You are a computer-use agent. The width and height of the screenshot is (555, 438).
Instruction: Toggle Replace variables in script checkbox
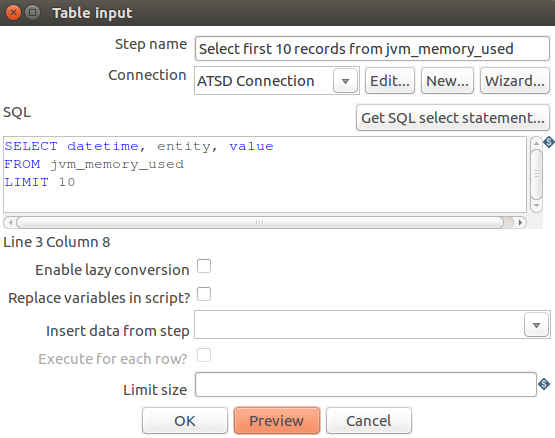pos(204,294)
